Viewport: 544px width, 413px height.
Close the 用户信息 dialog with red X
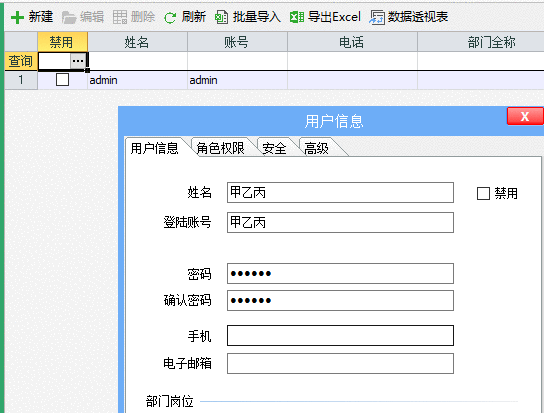tap(525, 116)
